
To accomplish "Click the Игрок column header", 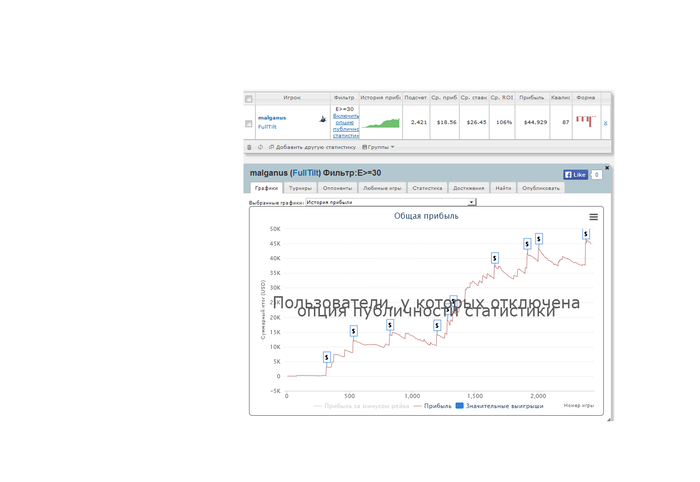I will (292, 98).
